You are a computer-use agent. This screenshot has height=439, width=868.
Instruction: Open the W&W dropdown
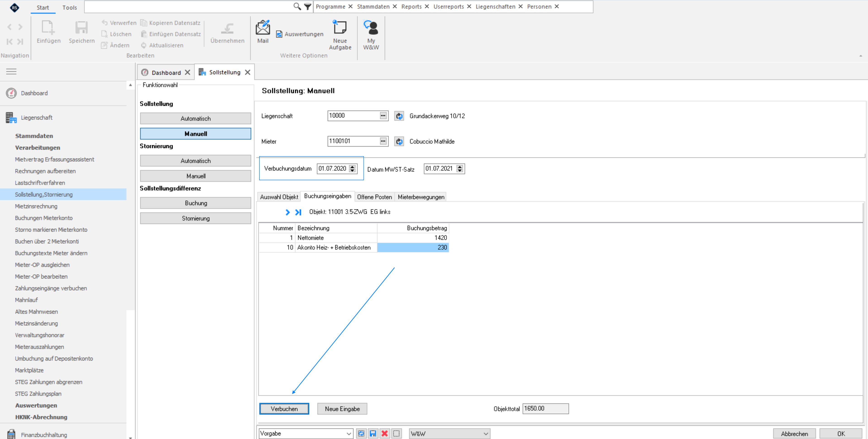[x=485, y=434]
